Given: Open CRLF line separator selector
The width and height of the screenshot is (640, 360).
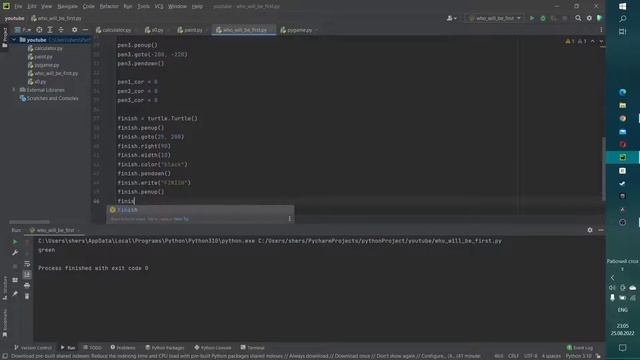Looking at the screenshot, I should coord(513,356).
